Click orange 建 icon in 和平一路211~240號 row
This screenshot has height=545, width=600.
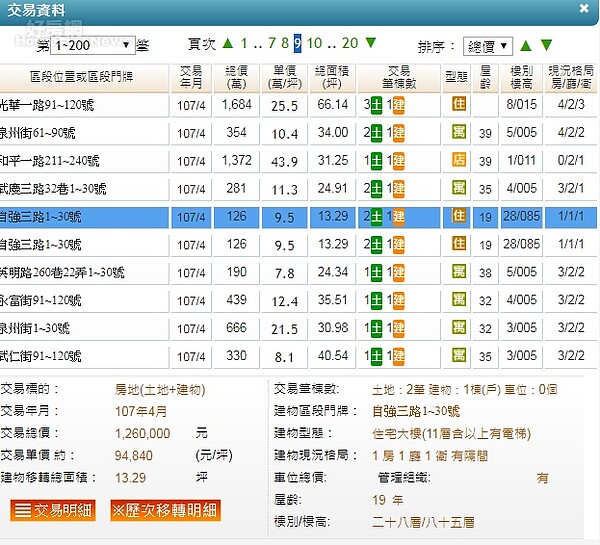[399, 161]
